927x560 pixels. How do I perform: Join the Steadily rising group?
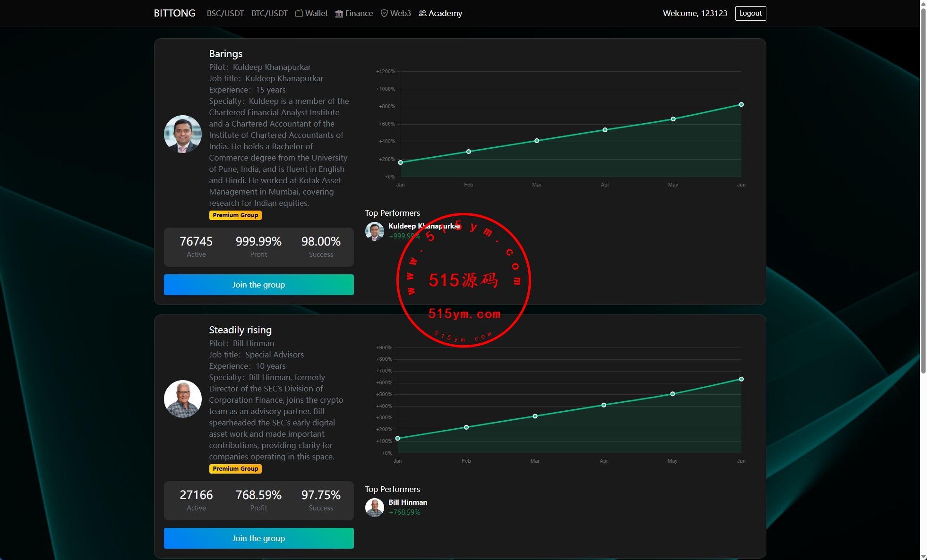(258, 538)
